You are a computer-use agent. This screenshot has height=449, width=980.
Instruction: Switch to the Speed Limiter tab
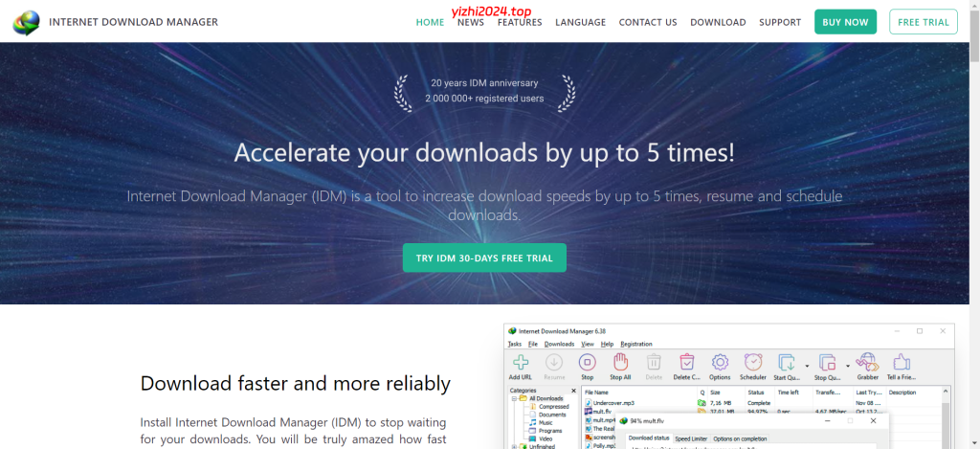[x=691, y=438]
